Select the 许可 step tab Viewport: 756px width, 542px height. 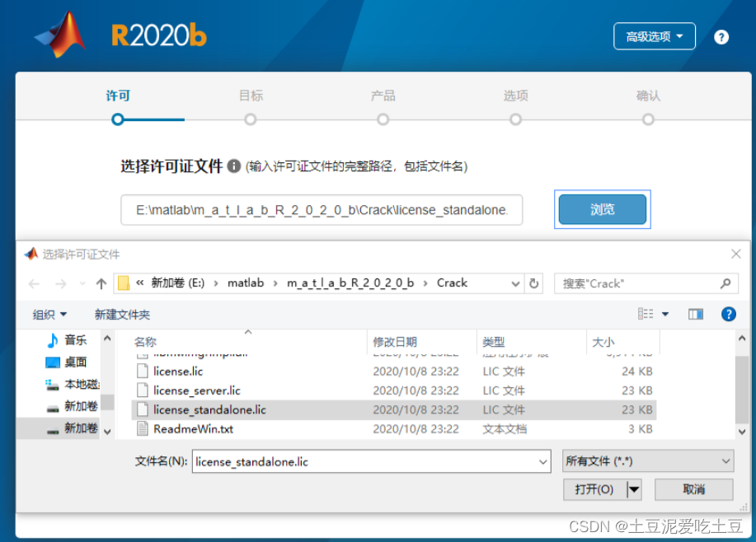(x=118, y=96)
